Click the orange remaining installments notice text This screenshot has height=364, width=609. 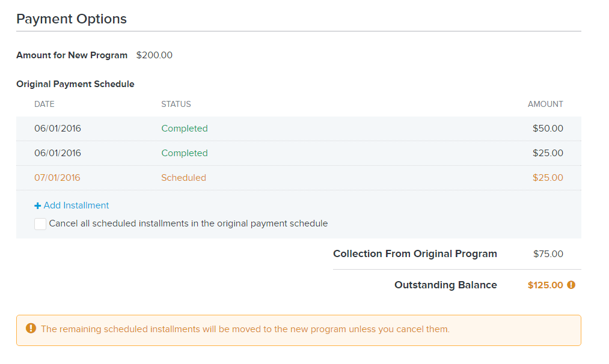(x=245, y=329)
